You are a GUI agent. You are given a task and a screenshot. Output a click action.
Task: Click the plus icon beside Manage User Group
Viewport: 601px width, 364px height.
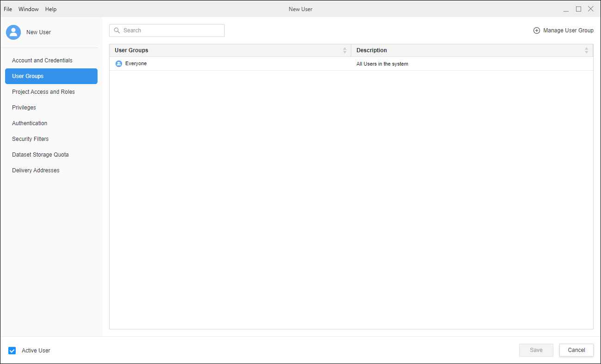[x=537, y=30]
